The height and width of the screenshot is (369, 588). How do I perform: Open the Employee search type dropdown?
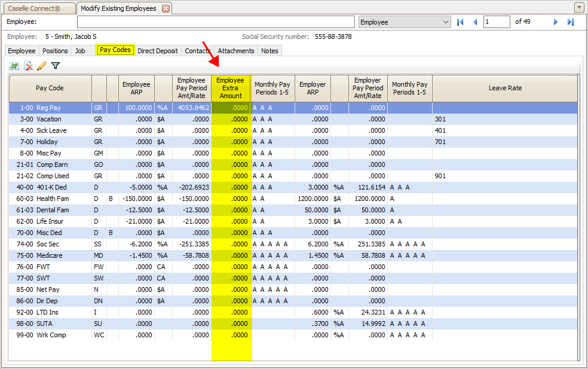pos(445,22)
